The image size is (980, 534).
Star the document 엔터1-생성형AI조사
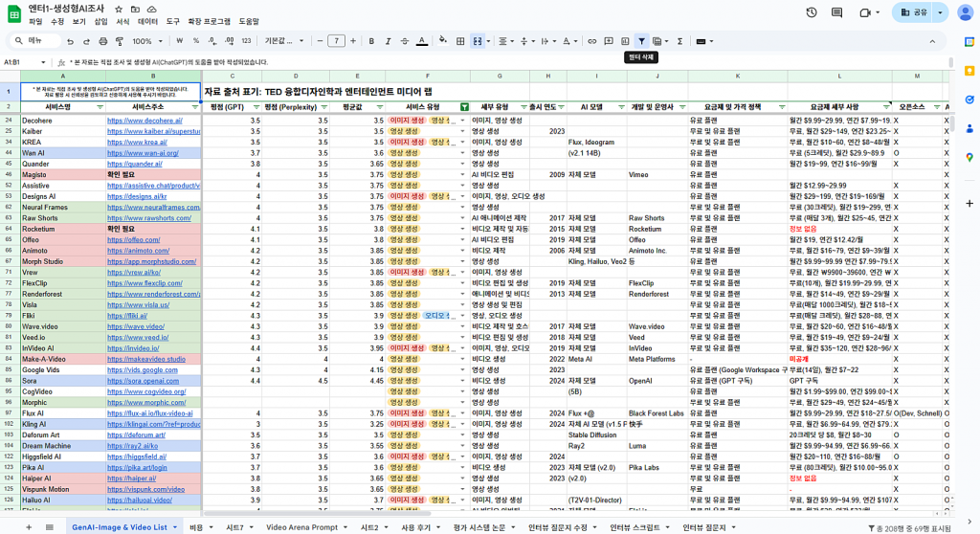[x=119, y=10]
